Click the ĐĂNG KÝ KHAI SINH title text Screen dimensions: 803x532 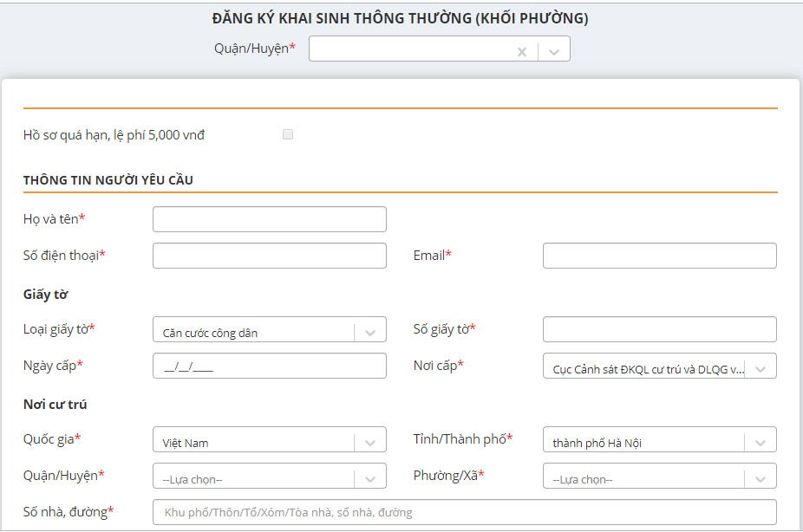click(x=401, y=13)
